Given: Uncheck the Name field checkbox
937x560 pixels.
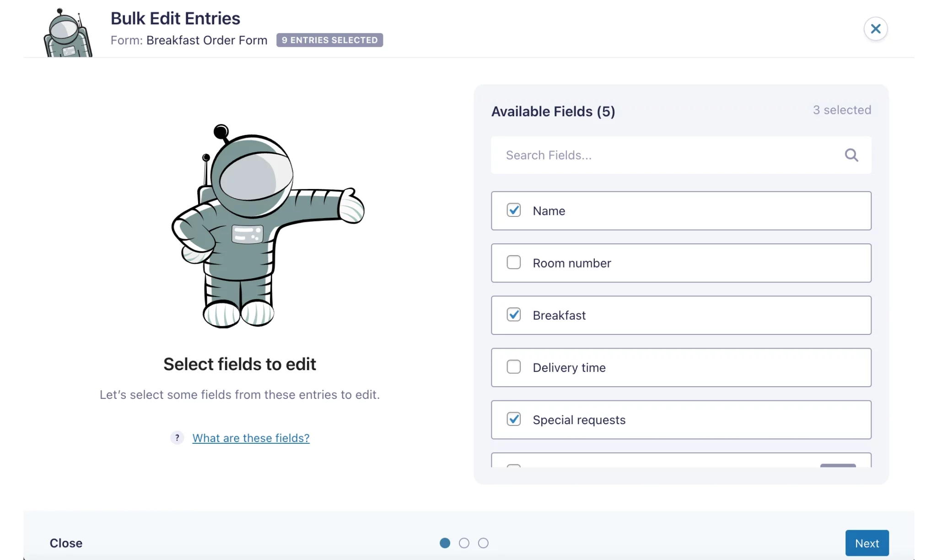Looking at the screenshot, I should [513, 210].
